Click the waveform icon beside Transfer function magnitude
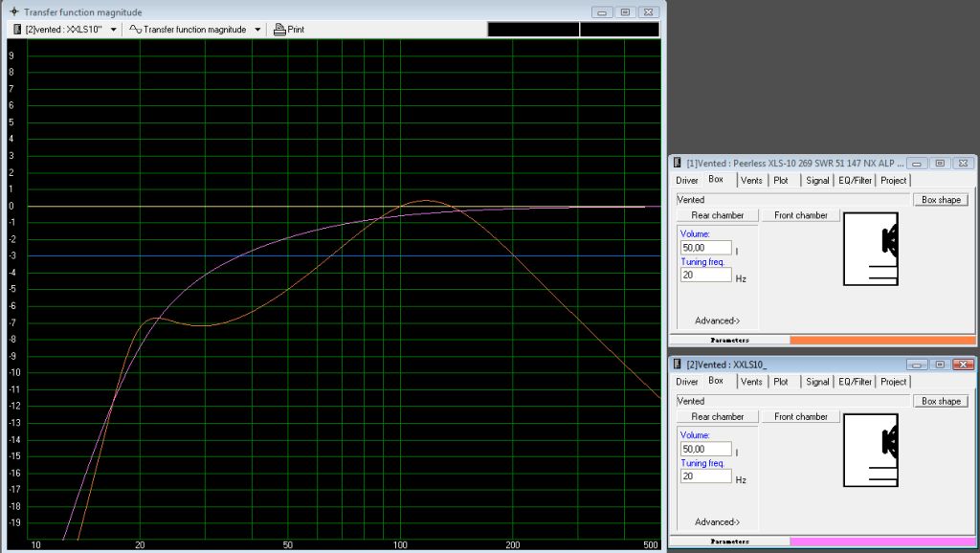The width and height of the screenshot is (980, 553). coord(135,30)
